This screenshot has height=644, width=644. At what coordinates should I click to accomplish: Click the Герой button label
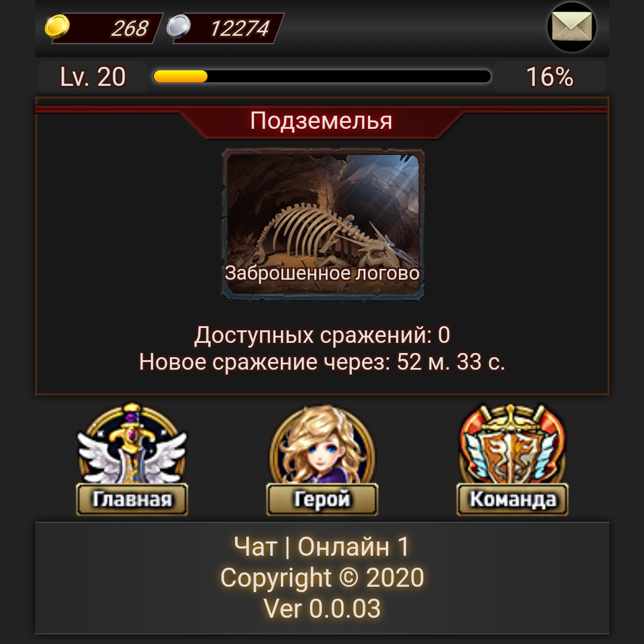(x=322, y=500)
